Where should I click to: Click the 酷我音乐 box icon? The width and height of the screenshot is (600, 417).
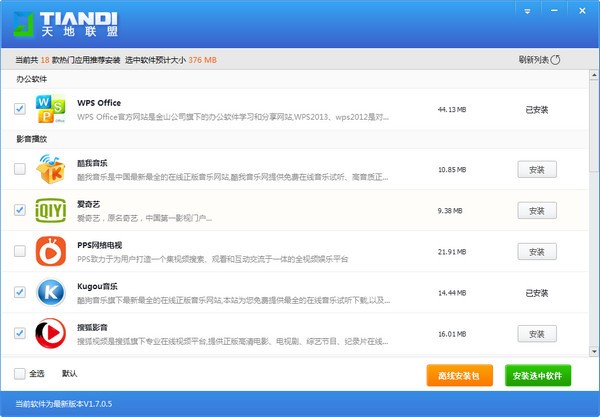click(x=51, y=169)
